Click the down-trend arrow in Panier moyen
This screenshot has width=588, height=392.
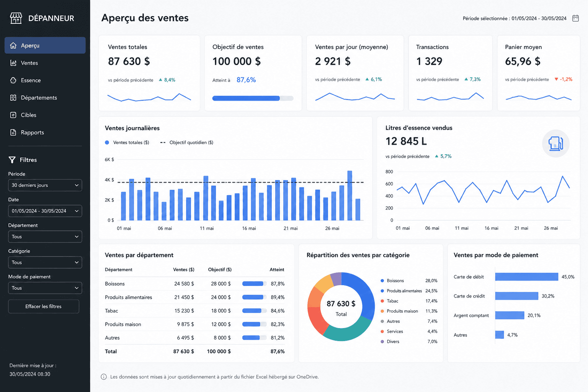556,79
